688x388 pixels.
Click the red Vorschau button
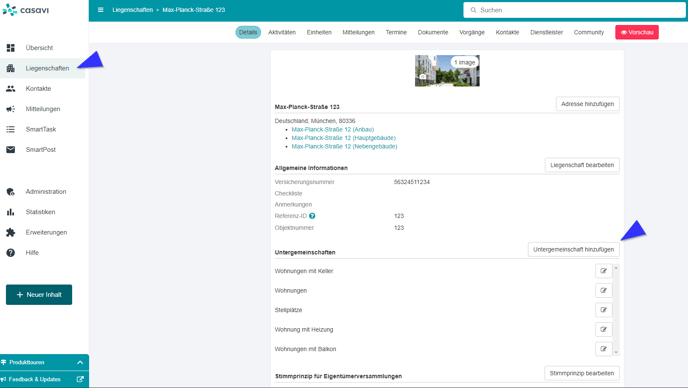click(637, 32)
